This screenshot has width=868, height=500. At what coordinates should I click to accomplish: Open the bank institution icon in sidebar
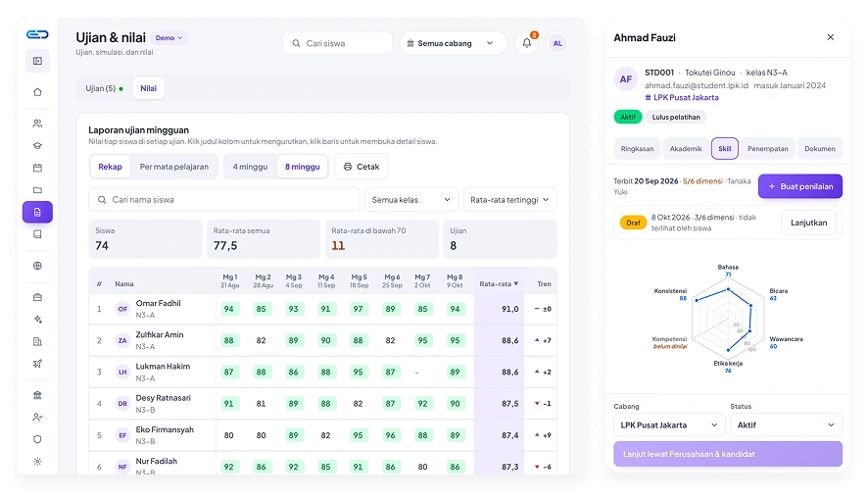click(x=37, y=395)
